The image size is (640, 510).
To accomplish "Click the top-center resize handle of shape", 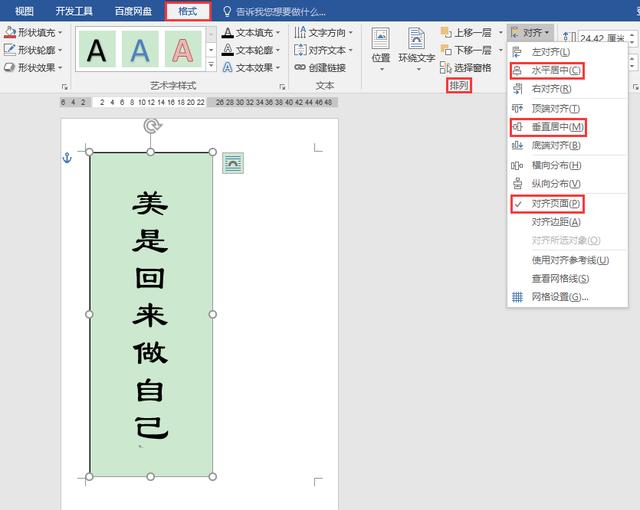I will [x=151, y=152].
